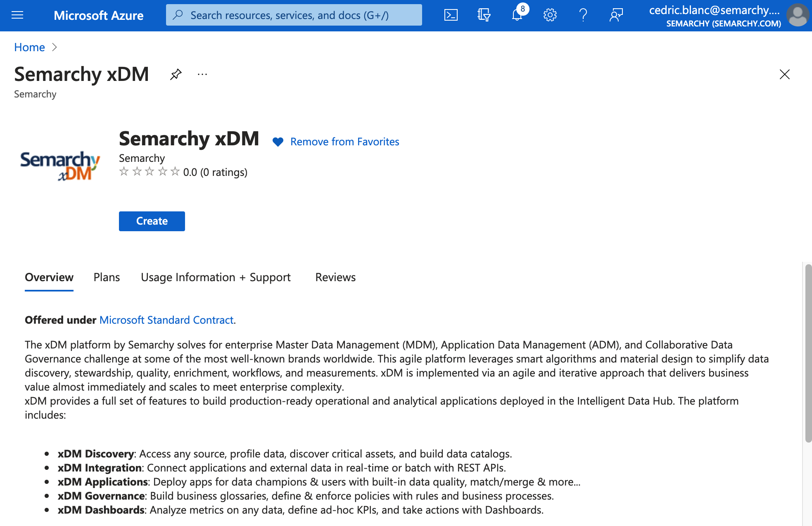The height and width of the screenshot is (526, 812).
Task: Open portal settings gear
Action: 550,15
